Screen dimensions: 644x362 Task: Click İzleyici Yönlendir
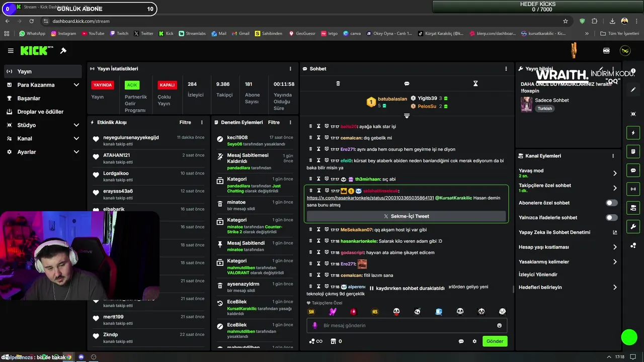tap(538, 275)
